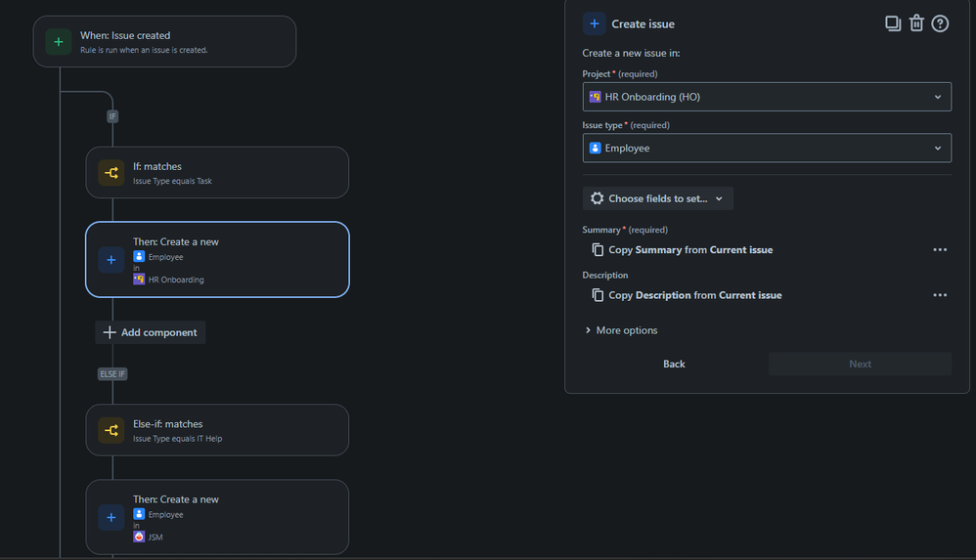Click the chevron of the Project dropdown
This screenshot has width=976, height=560.
[938, 97]
